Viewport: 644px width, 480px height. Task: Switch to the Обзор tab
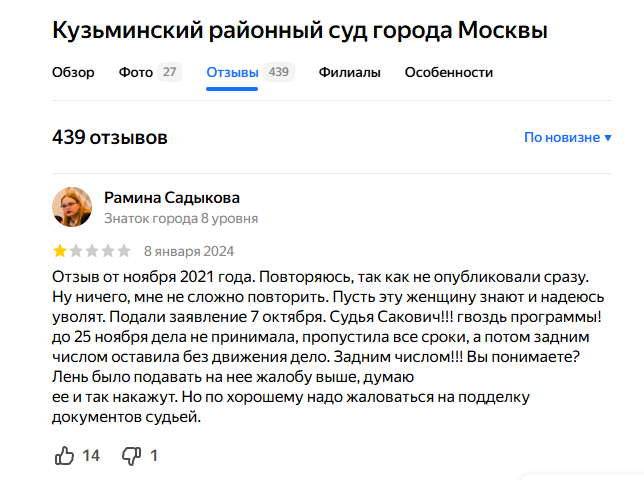point(73,72)
